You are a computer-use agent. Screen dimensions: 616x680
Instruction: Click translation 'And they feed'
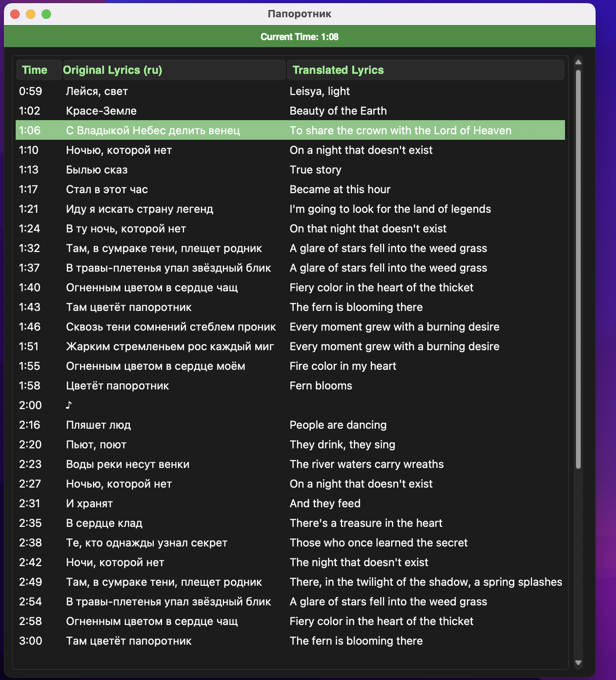pos(325,503)
